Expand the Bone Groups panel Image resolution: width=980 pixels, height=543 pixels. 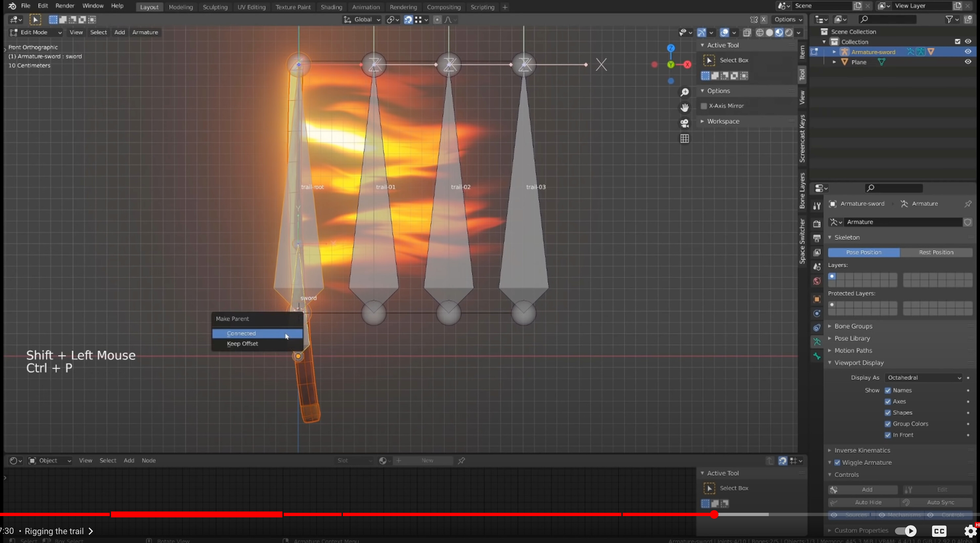point(854,326)
